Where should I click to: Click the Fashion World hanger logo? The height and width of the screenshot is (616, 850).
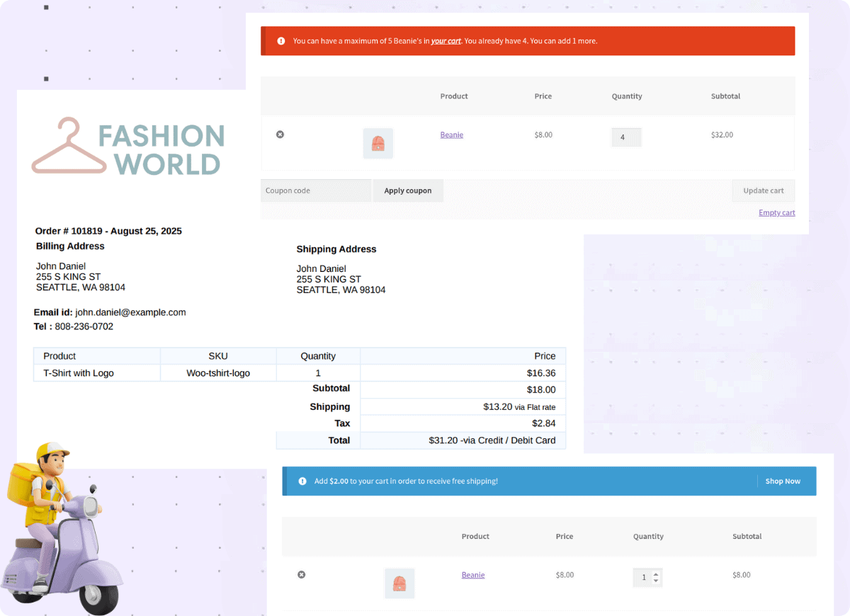pos(128,147)
